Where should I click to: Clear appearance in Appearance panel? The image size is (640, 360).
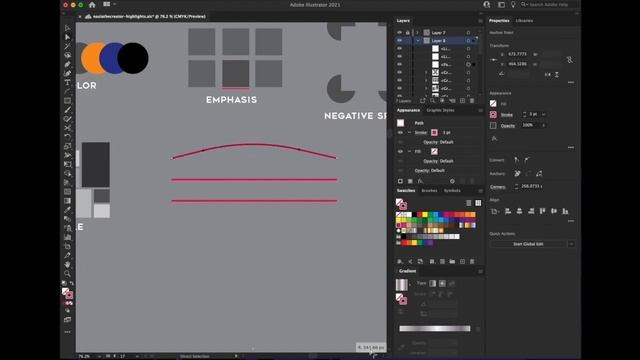pos(452,181)
